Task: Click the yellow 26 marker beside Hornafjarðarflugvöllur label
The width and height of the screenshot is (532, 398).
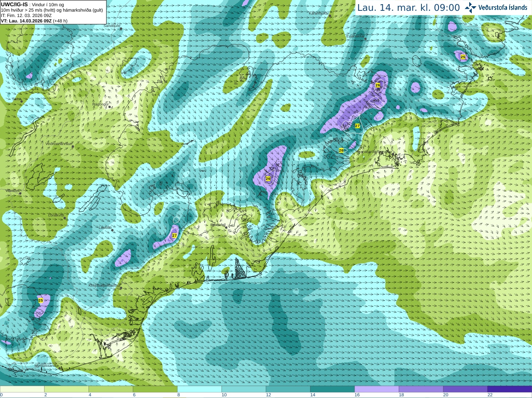Action: coord(341,150)
